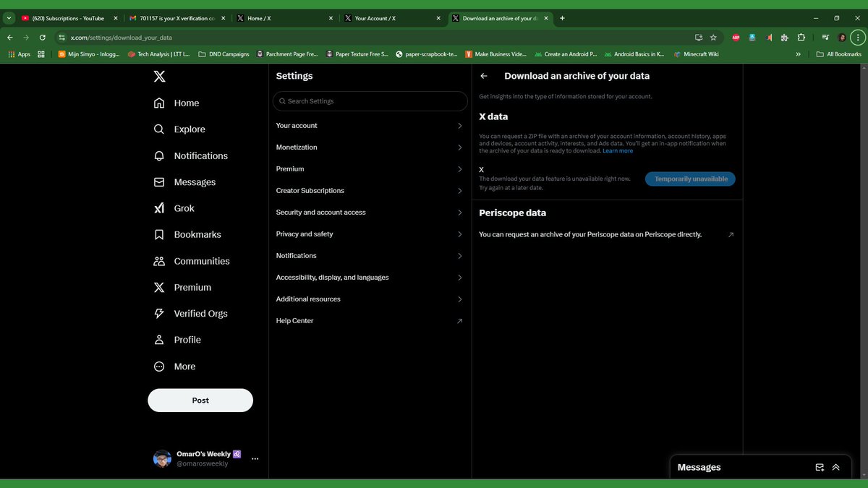Expand Monetization settings row

click(x=370, y=147)
